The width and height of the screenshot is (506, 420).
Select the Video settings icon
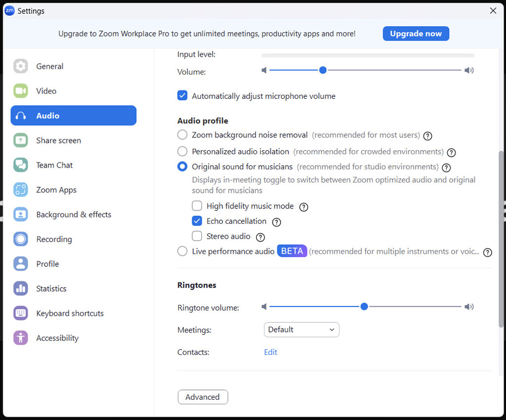(x=21, y=90)
